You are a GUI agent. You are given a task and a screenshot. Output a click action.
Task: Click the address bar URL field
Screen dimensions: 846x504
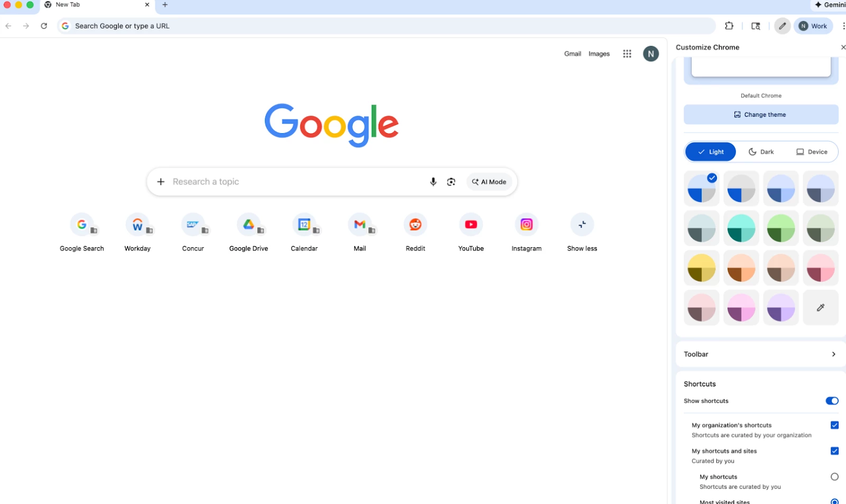[386, 26]
